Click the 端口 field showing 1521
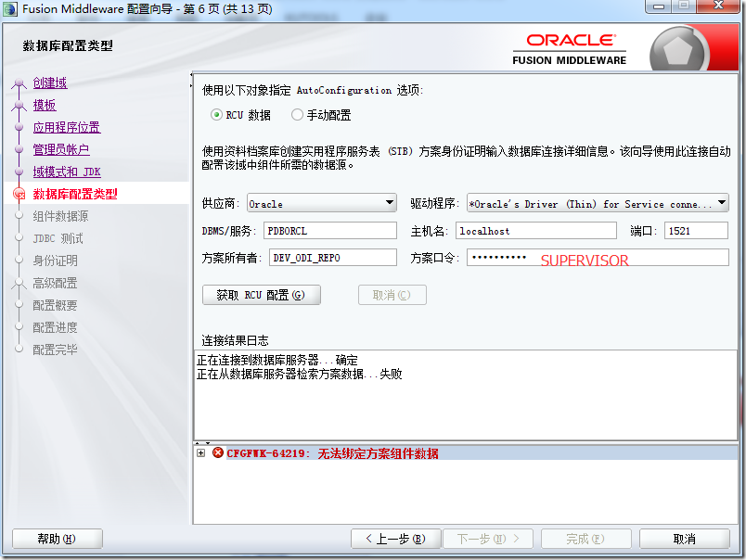The height and width of the screenshot is (560, 746). click(696, 231)
